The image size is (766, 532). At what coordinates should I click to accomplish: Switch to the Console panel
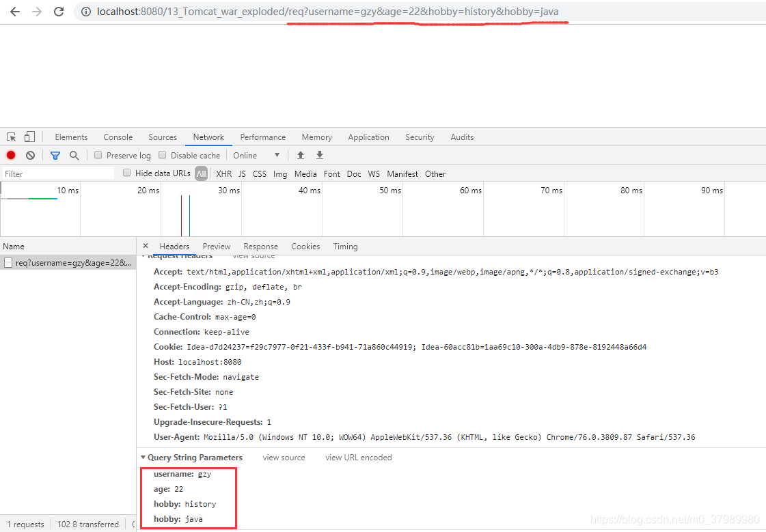(x=118, y=137)
